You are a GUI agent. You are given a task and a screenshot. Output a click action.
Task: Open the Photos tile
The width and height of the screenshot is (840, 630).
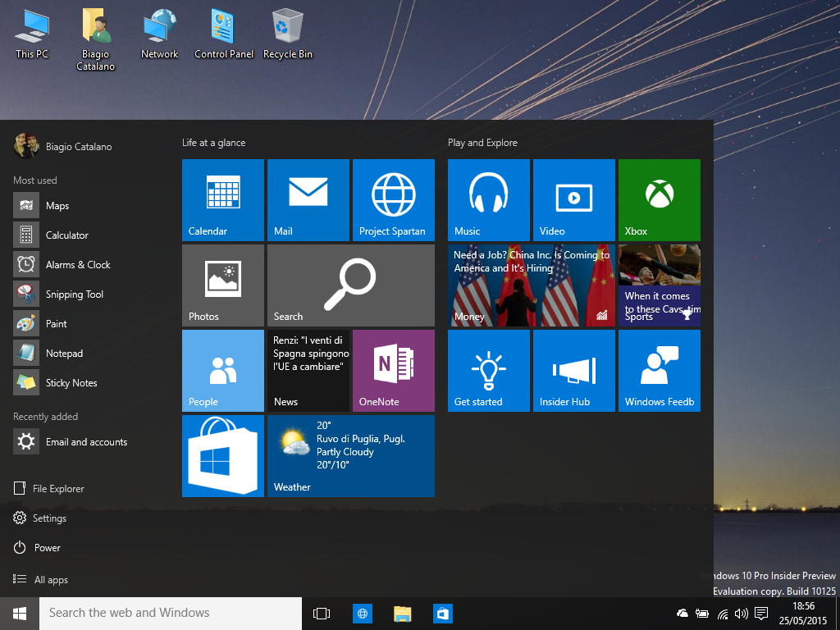[223, 285]
